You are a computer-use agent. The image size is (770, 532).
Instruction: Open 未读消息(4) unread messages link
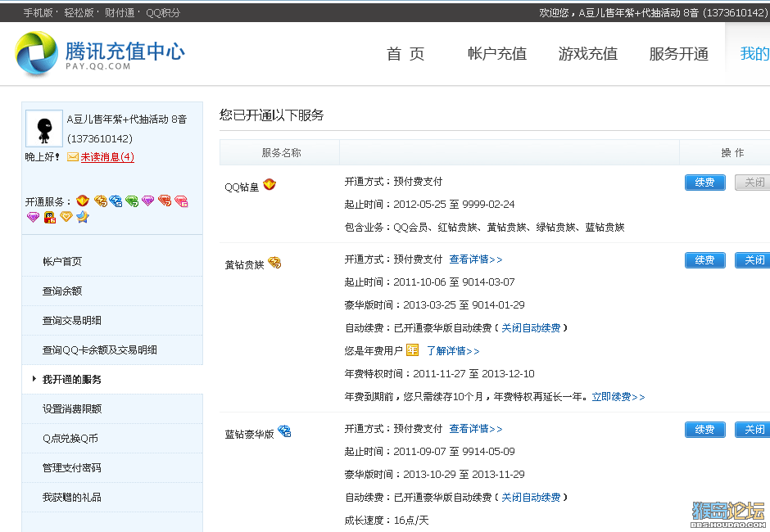pos(107,157)
